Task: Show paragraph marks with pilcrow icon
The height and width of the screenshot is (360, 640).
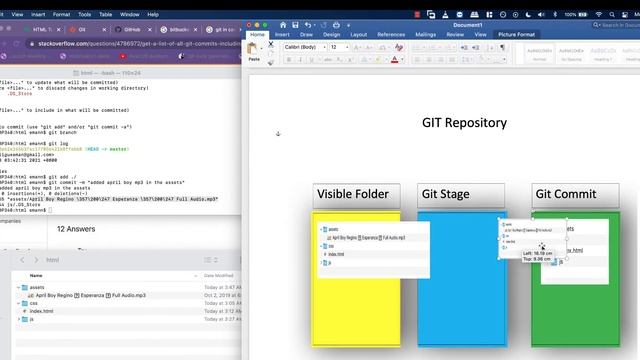Action: (x=502, y=47)
